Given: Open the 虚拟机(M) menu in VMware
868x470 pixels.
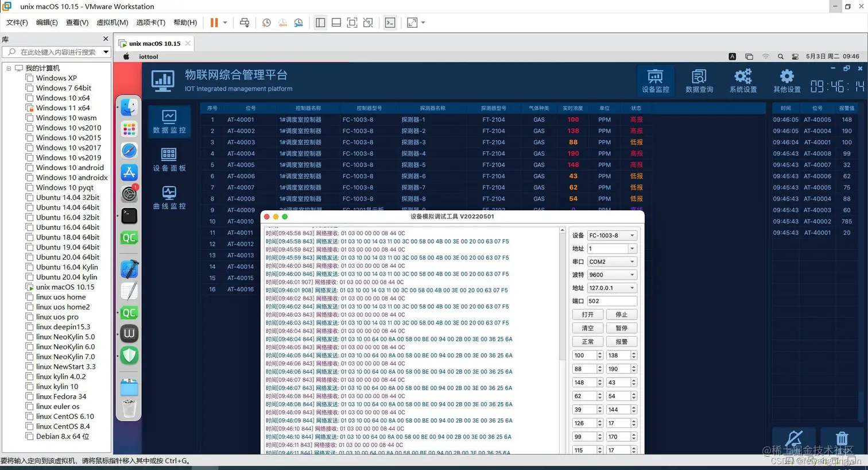Looking at the screenshot, I should (x=113, y=22).
